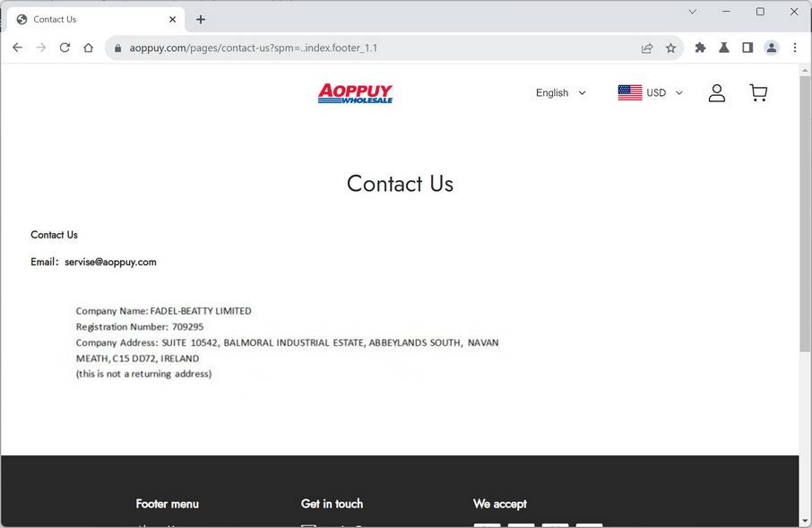Screen dimensions: 812x528
Task: Click the US flag icon
Action: click(x=630, y=92)
